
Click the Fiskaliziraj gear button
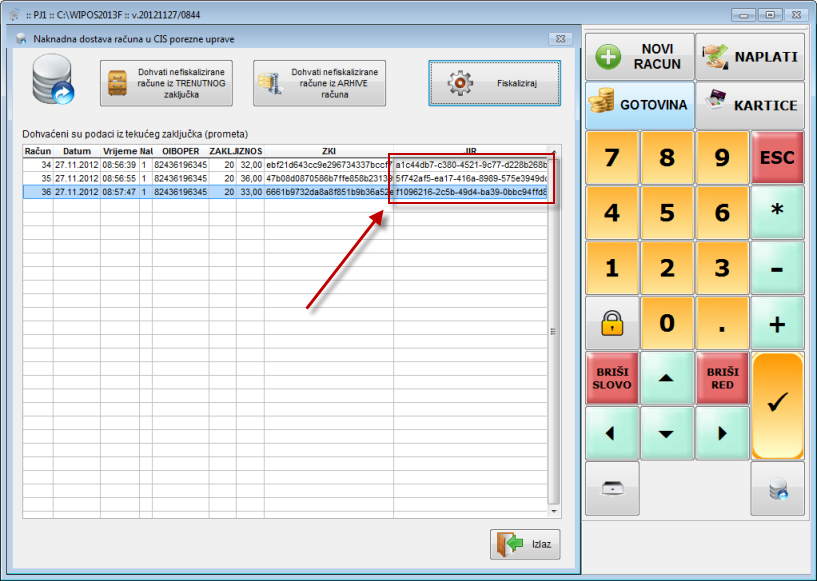click(x=494, y=84)
